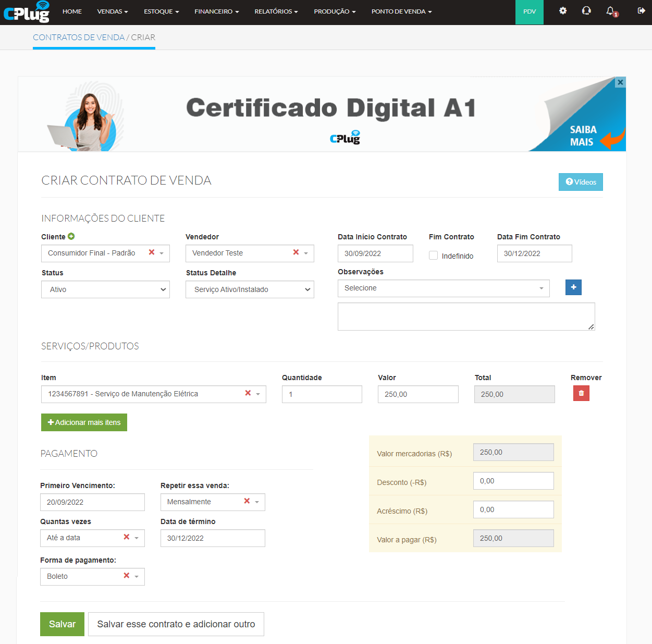Click the green PDV button

(530, 12)
